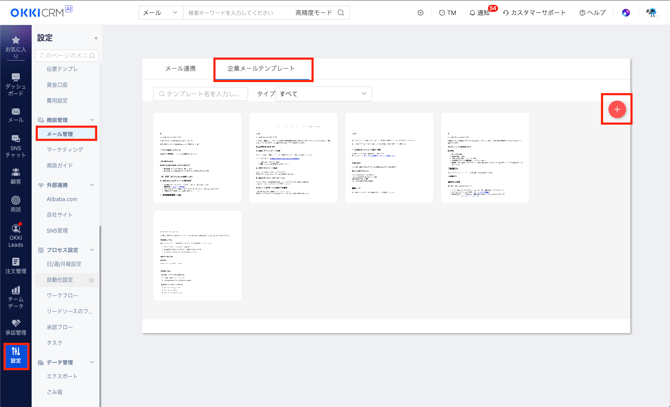Collapse the プロセス設定 settings group
The image size is (670, 407).
[92, 250]
